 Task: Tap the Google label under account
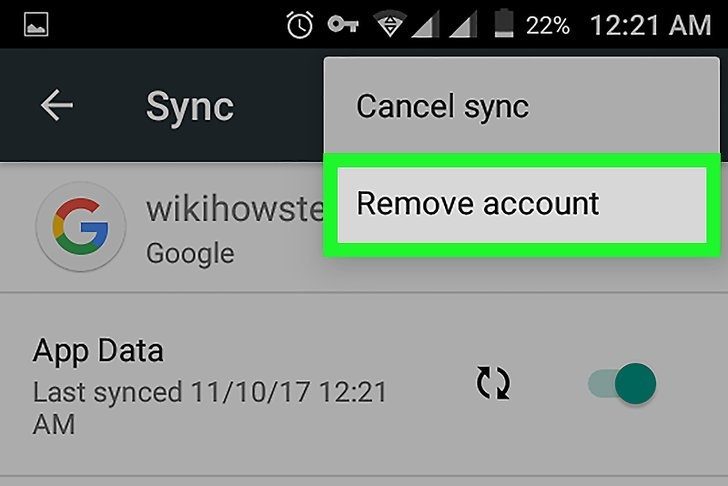(190, 254)
